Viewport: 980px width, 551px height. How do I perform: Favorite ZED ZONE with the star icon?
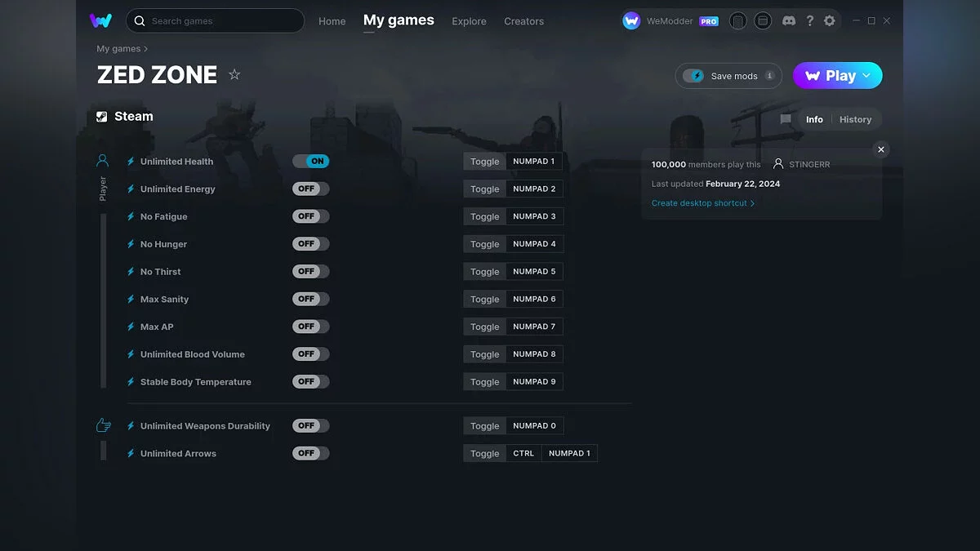tap(234, 74)
